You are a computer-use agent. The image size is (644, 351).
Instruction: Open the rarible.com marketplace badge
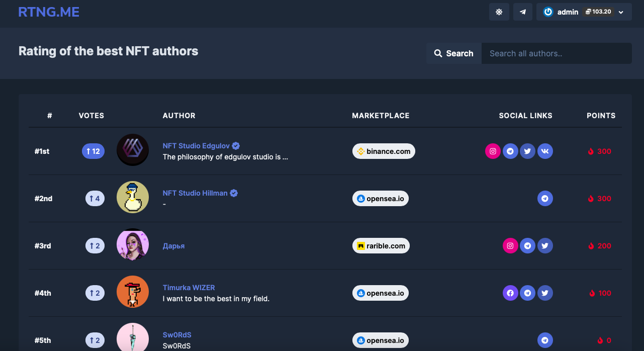click(381, 246)
